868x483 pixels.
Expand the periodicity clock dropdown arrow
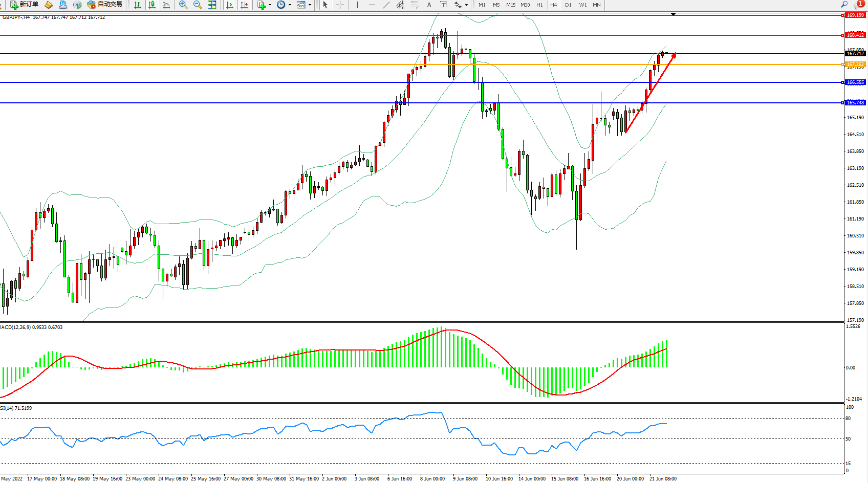point(290,5)
